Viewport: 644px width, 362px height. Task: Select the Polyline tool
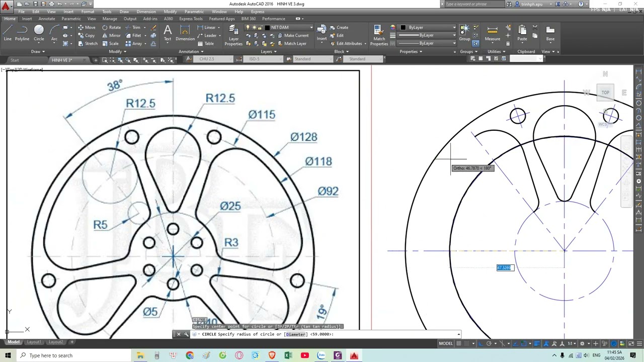click(22, 32)
